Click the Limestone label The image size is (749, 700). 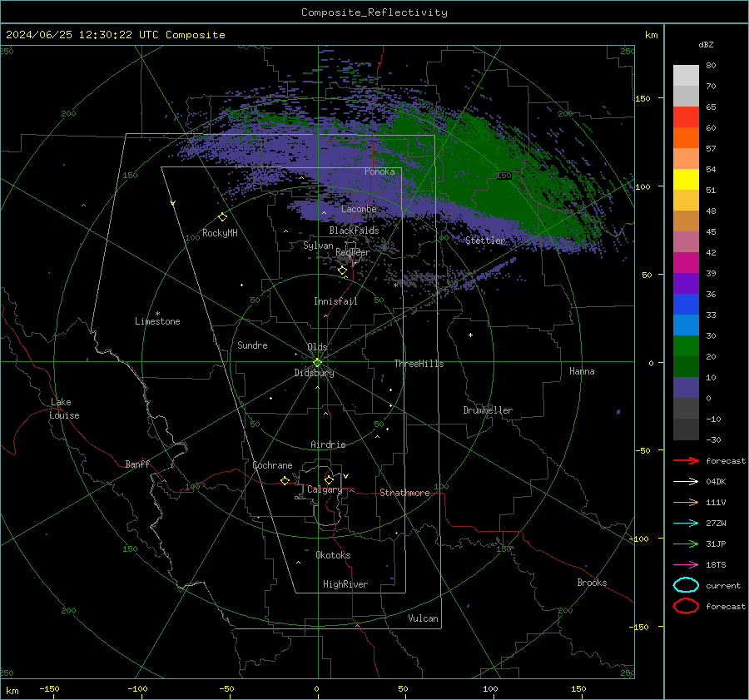point(157,321)
